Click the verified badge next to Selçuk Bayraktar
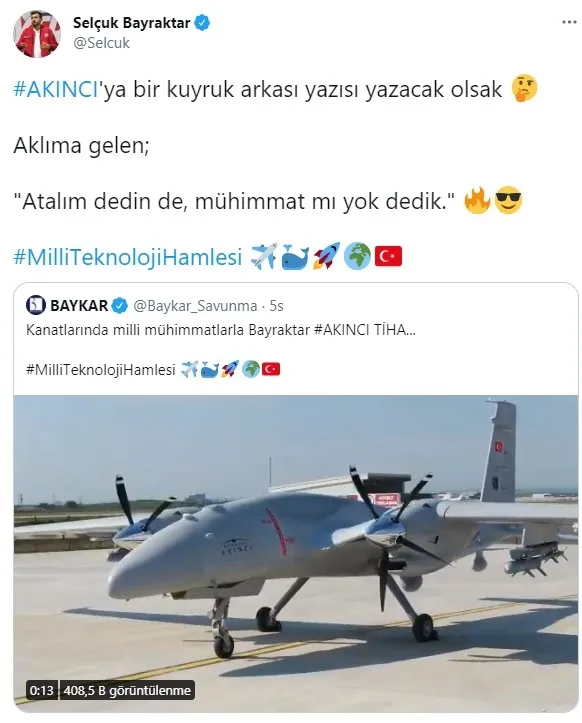Screen dimensions: 582x723 pos(202,23)
